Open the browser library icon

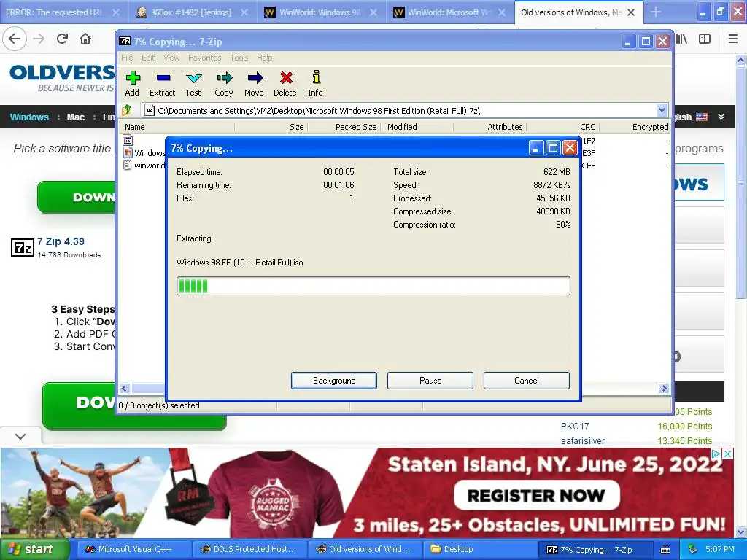[682, 39]
